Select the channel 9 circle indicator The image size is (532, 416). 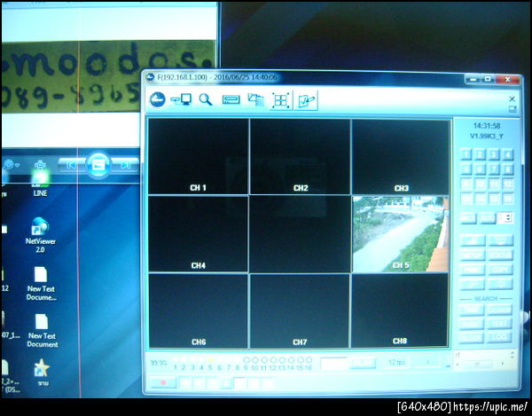(x=246, y=359)
